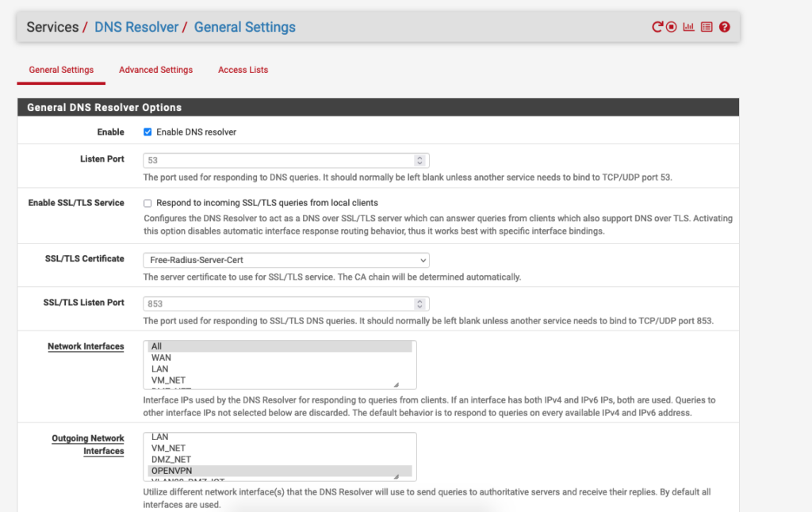812x512 pixels.
Task: Select OPENVPN in Outgoing Network Interfaces list
Action: tap(280, 471)
